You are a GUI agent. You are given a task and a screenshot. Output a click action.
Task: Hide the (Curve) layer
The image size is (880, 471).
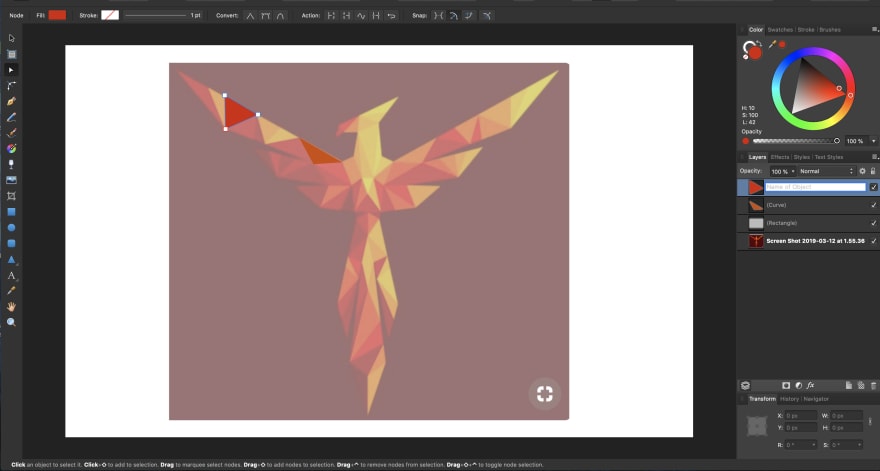coord(873,205)
